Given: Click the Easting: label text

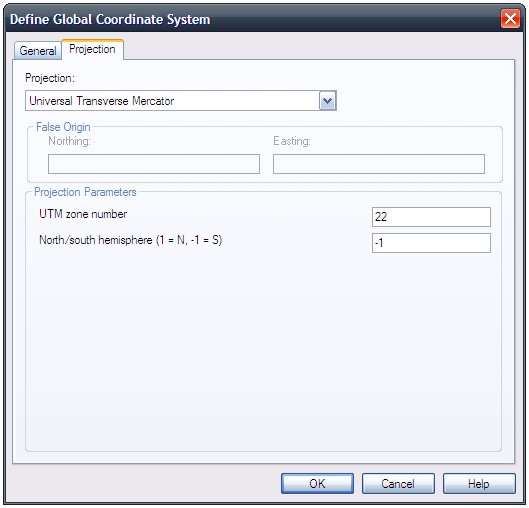Looking at the screenshot, I should click(x=292, y=141).
